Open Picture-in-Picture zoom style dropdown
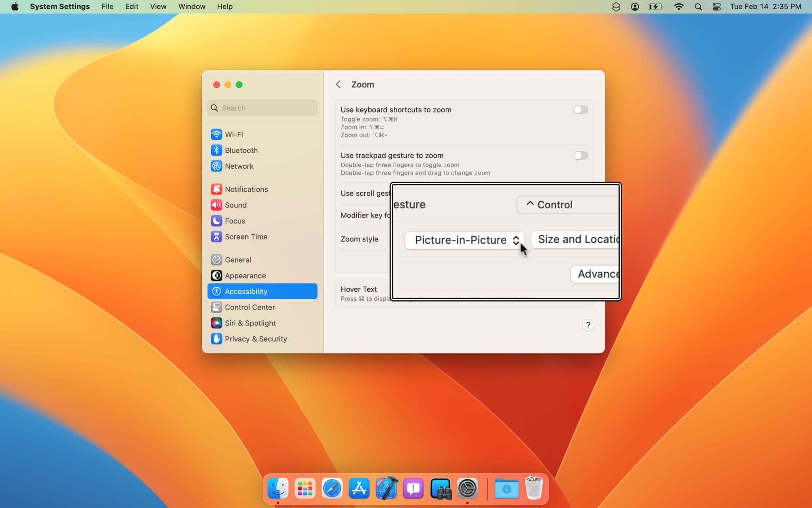The image size is (812, 508). pos(464,240)
